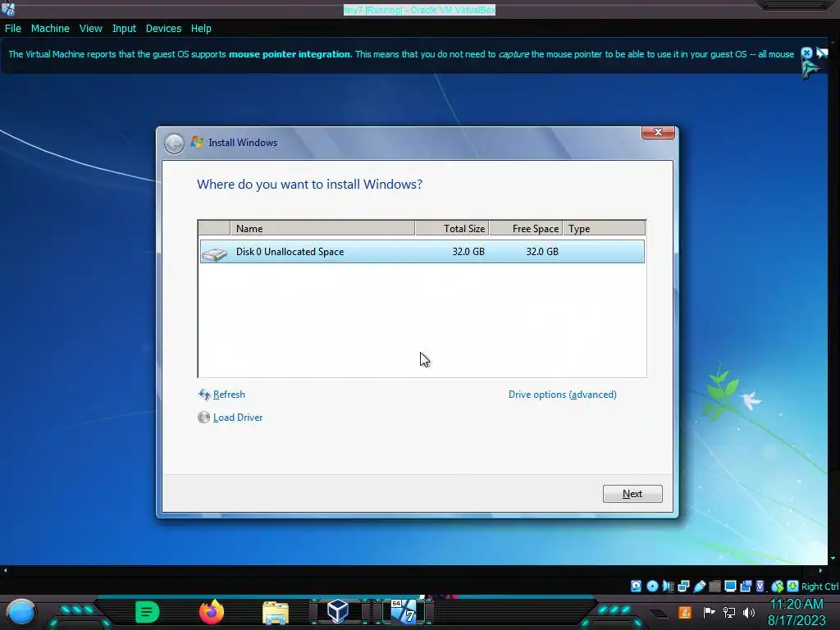Click the optical disk status icon

click(x=652, y=586)
